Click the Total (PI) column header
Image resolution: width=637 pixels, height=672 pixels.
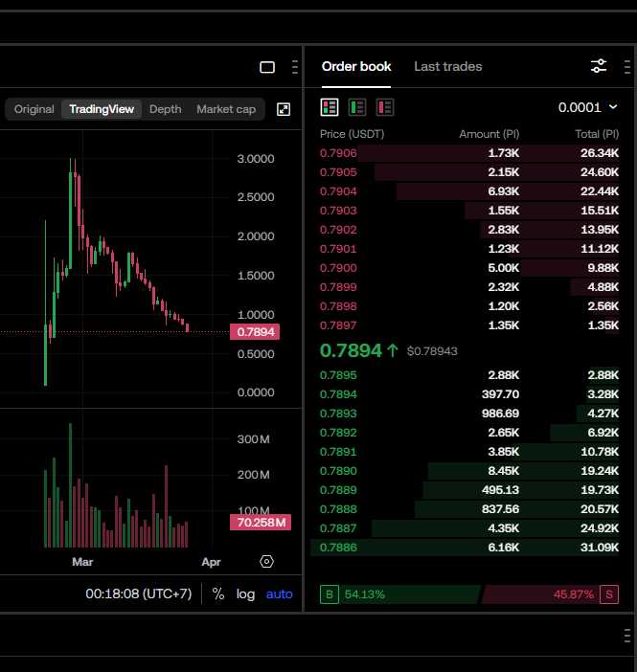point(597,134)
